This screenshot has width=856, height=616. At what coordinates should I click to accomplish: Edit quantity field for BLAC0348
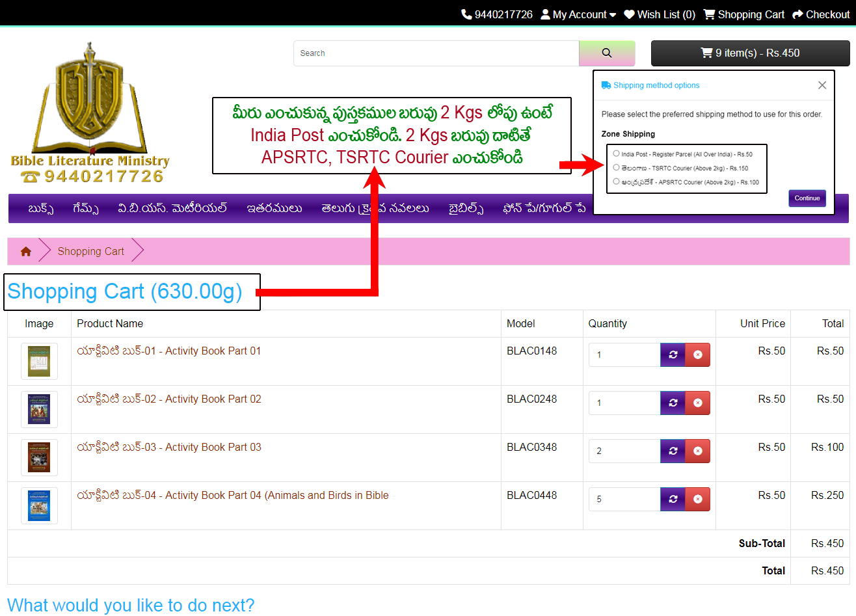coord(624,451)
